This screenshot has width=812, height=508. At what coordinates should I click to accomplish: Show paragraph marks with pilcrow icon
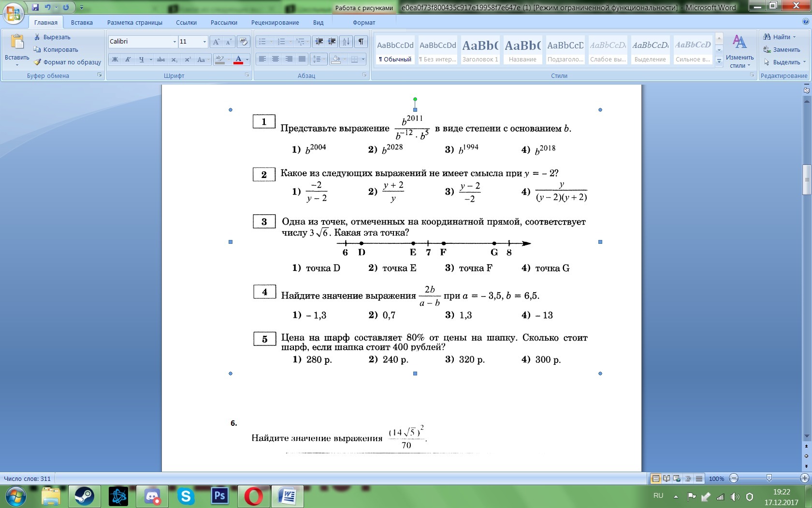(x=361, y=42)
